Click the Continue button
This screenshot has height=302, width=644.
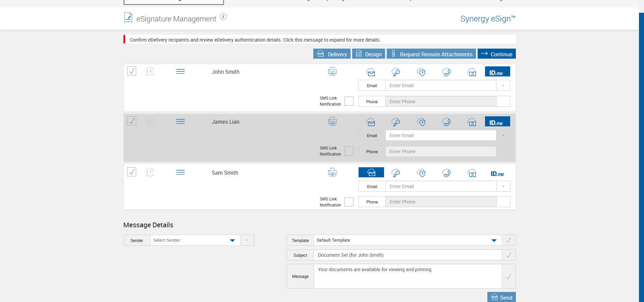[496, 54]
